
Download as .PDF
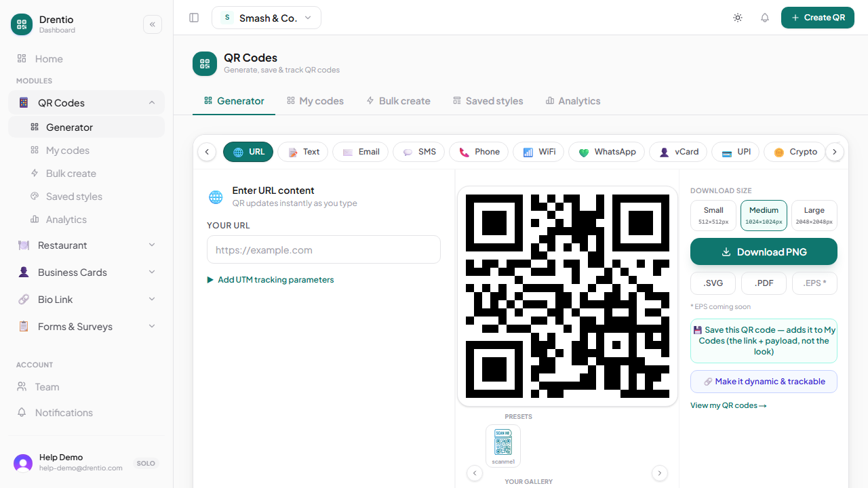(x=764, y=283)
